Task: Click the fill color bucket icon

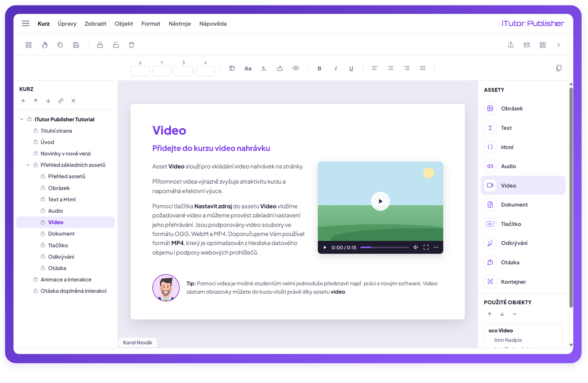Action: pos(280,68)
